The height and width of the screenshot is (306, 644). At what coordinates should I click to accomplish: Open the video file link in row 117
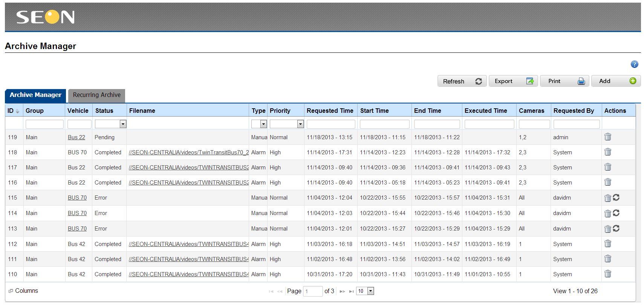point(189,168)
